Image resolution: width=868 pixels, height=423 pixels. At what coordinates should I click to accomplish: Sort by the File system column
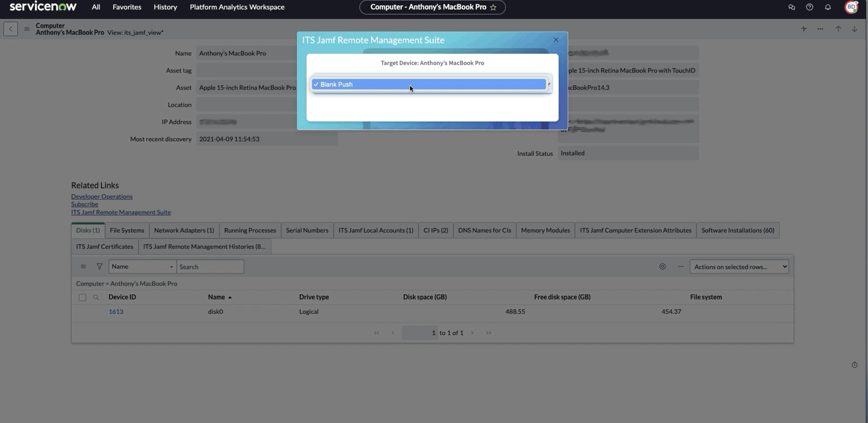pos(706,297)
